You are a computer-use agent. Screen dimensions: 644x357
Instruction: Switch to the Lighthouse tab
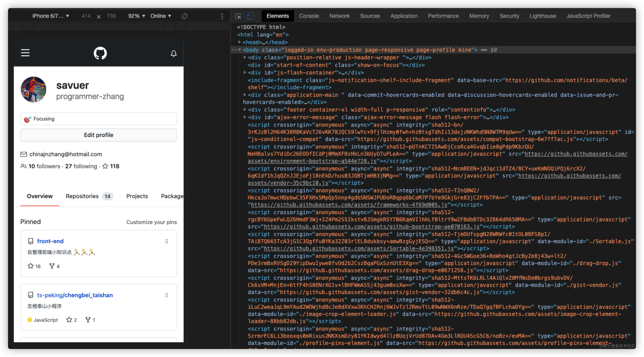543,16
